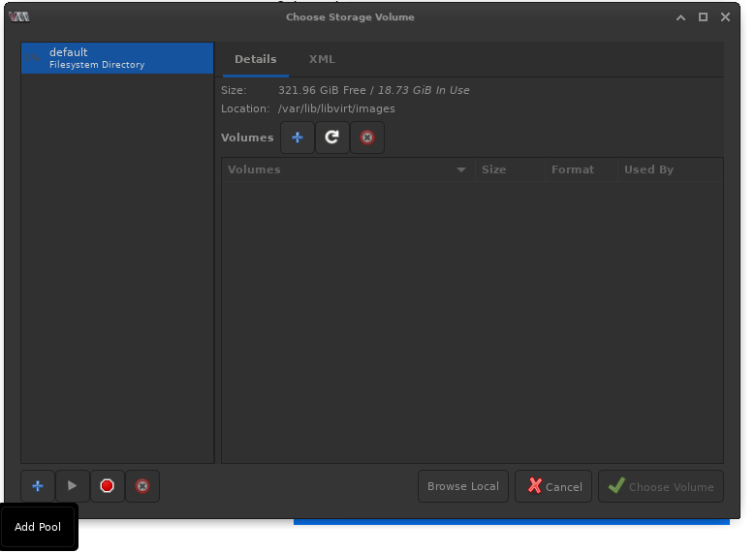Viewport: 756px width, 553px height.
Task: Maximize the Choose Storage Volume window
Action: tap(704, 16)
